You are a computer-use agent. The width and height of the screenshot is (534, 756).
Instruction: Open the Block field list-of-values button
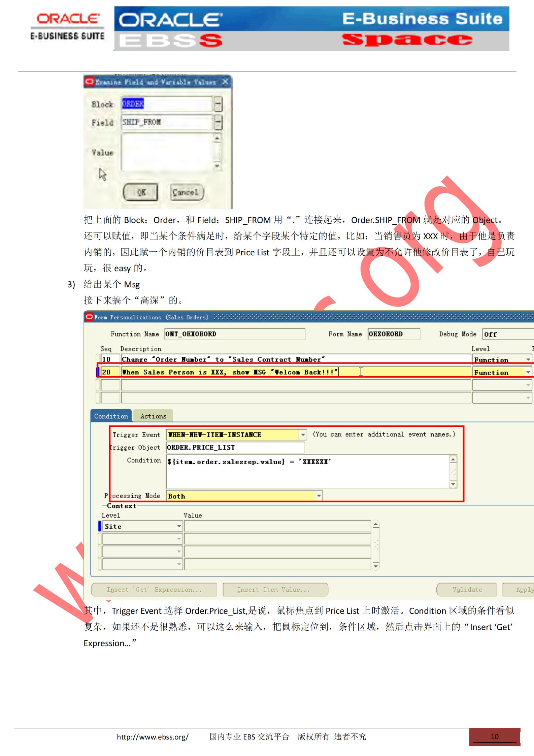[218, 104]
